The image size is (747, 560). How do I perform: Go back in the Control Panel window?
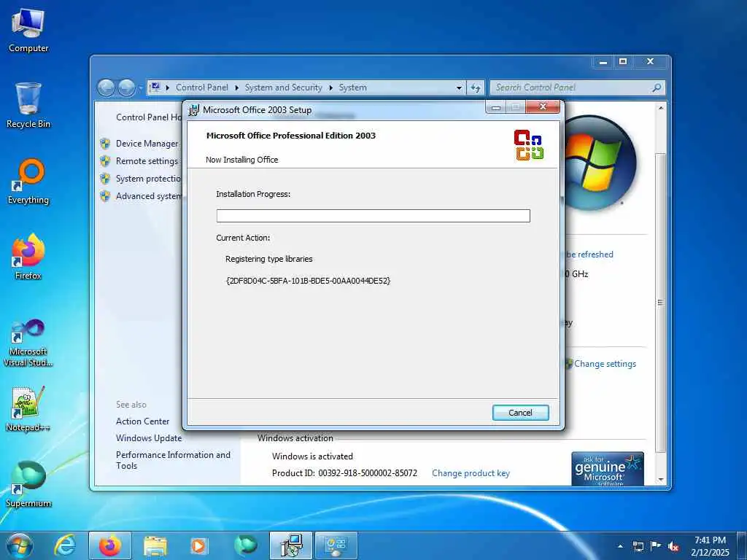click(106, 87)
